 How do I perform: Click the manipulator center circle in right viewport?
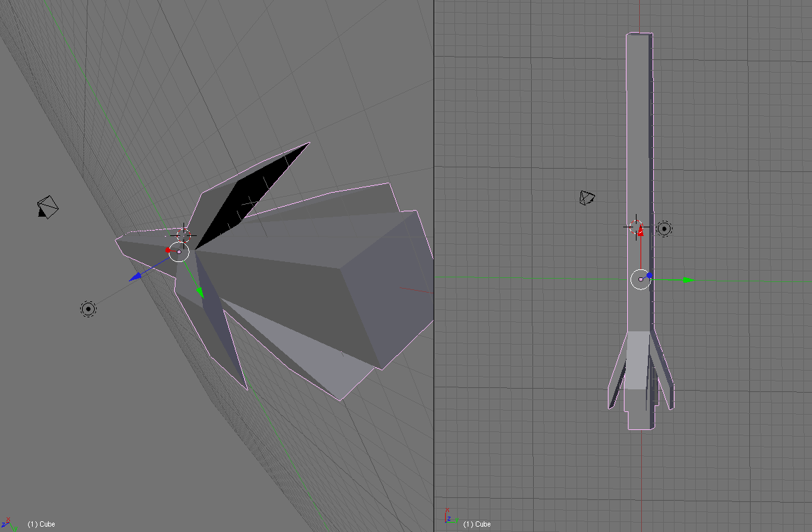click(x=641, y=279)
